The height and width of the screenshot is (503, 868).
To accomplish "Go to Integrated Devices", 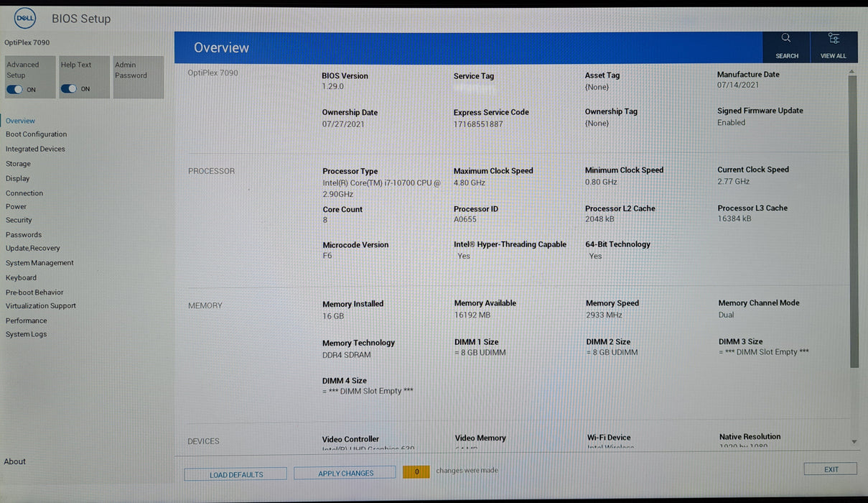I will [35, 149].
